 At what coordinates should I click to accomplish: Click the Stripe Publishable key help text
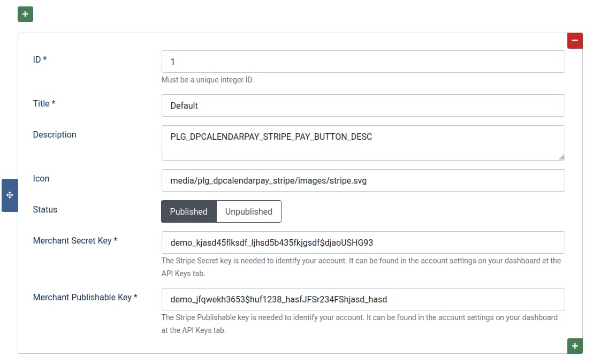point(359,323)
